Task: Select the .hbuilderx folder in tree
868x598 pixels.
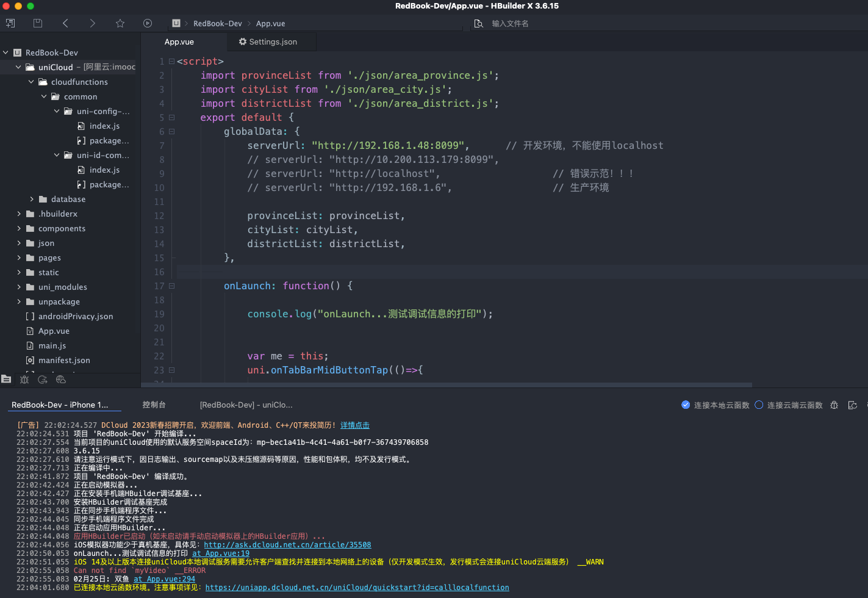Action: [x=58, y=214]
